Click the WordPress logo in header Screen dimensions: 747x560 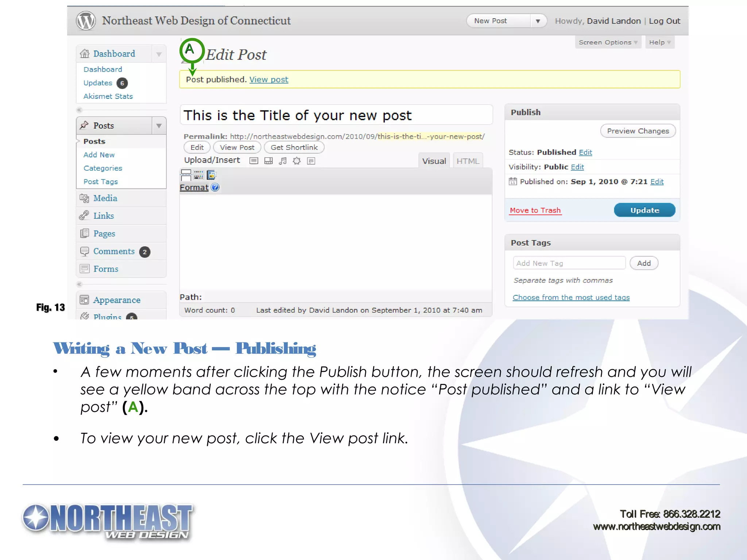[x=86, y=21]
